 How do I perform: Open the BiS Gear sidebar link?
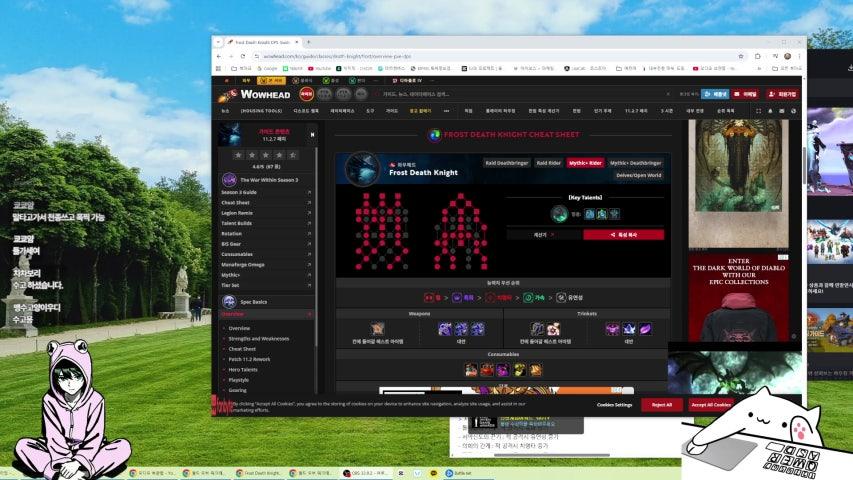pos(265,244)
